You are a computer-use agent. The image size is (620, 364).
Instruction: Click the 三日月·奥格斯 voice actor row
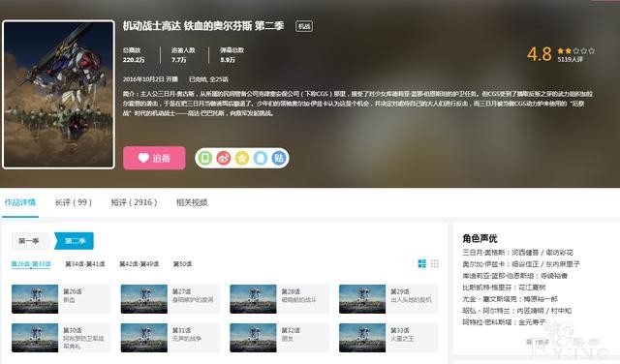[517, 253]
